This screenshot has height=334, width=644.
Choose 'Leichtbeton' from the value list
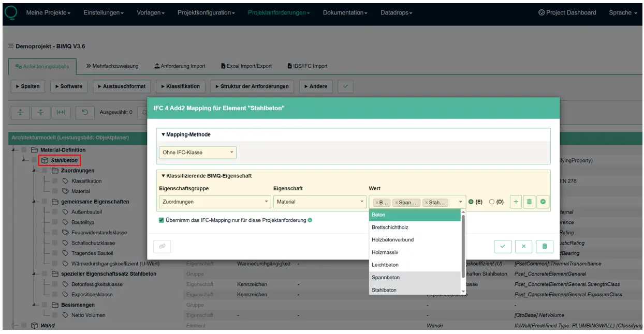click(385, 265)
